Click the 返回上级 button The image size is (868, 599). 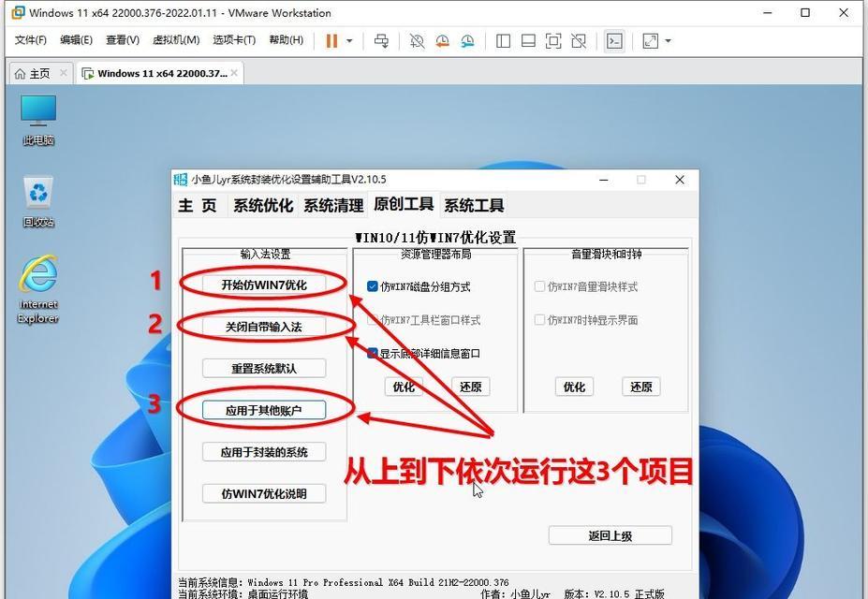point(611,535)
